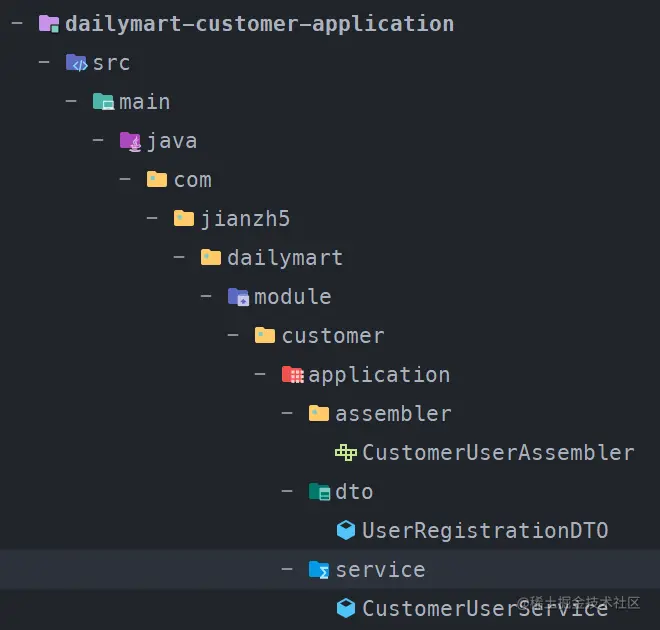The width and height of the screenshot is (660, 630).
Task: Select the dailymart package label
Action: pos(285,258)
